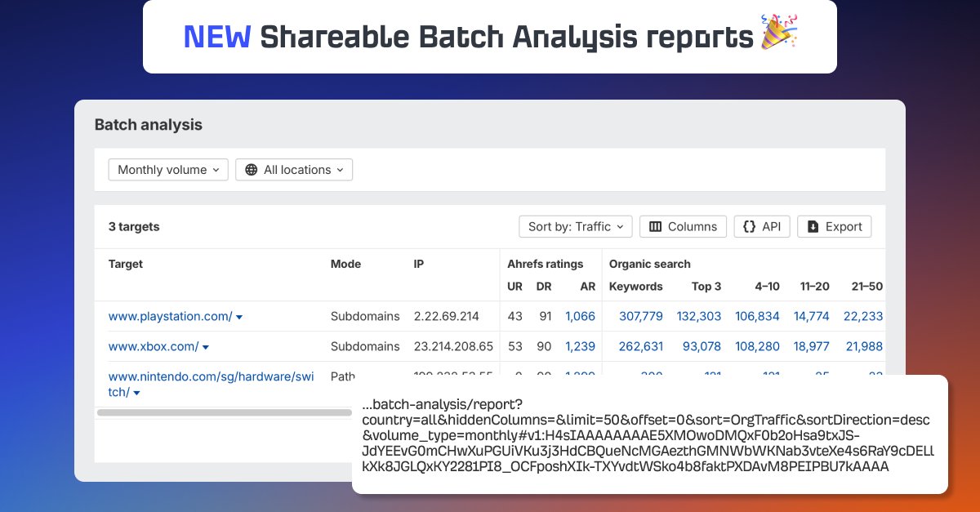Click the shareable report URL text
980x512 pixels.
[x=648, y=435]
